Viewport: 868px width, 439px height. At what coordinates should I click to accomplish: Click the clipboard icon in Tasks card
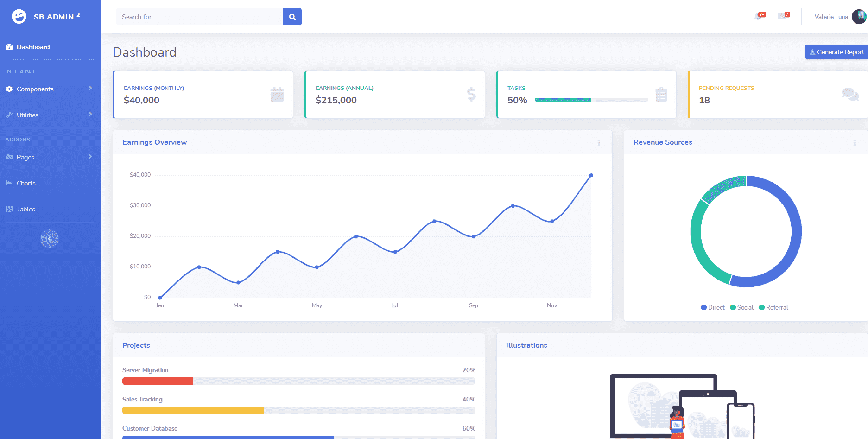pos(661,95)
